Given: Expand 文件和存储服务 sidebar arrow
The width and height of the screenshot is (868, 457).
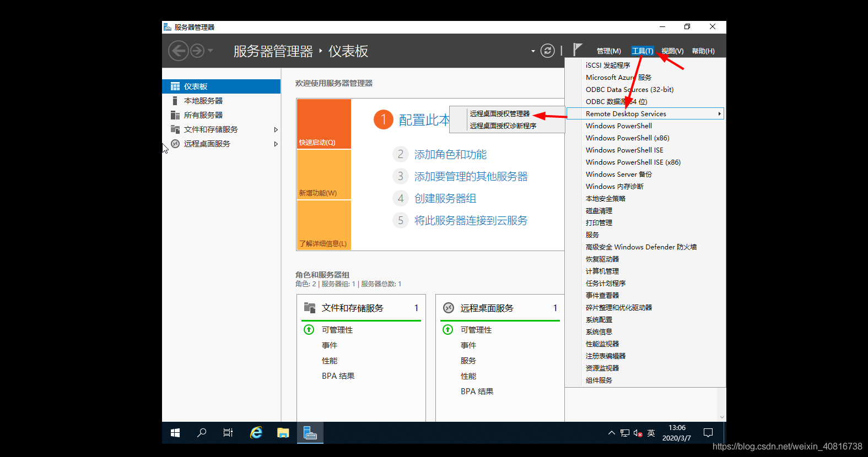Looking at the screenshot, I should tap(276, 130).
